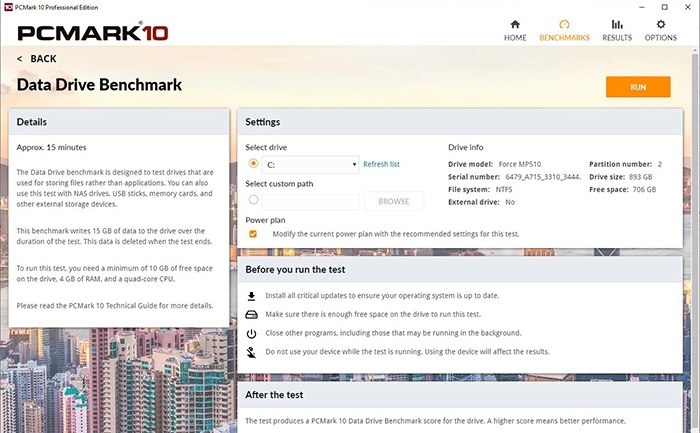Uncheck the modify power plan checkbox
700x433 pixels.
tap(253, 234)
